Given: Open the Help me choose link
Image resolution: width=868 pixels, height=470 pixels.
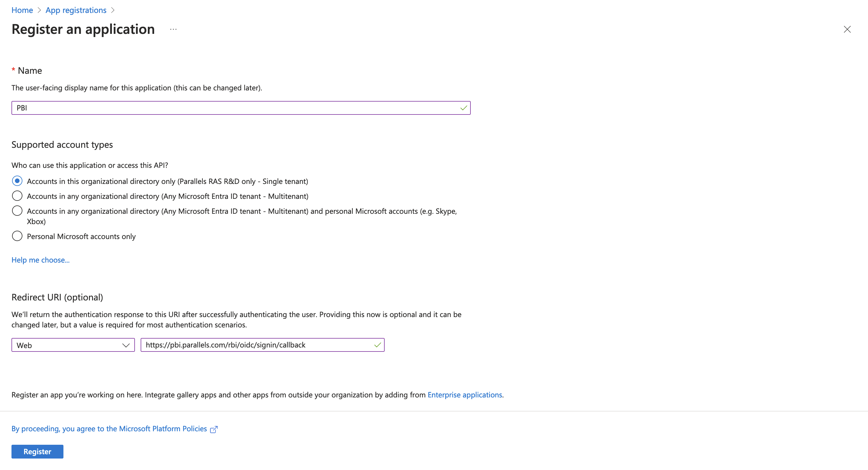Looking at the screenshot, I should 40,260.
